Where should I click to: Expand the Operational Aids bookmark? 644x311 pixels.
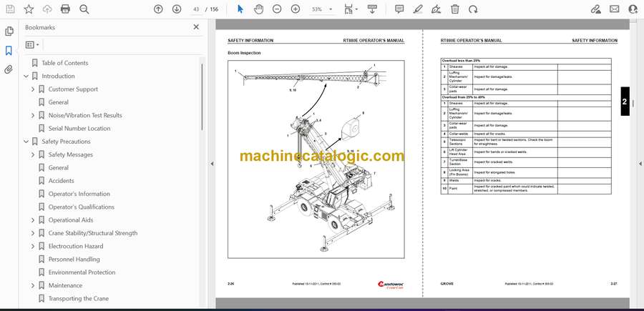point(33,220)
